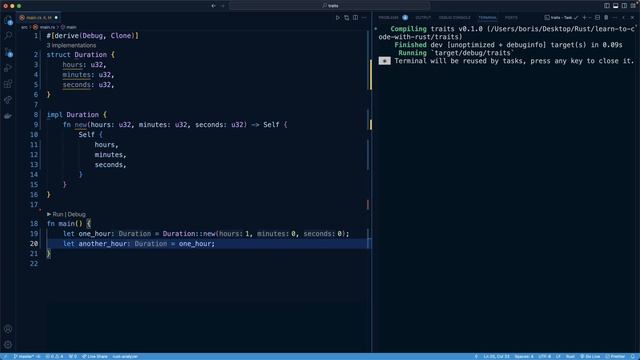Click rust-analyzer status item

(x=125, y=356)
